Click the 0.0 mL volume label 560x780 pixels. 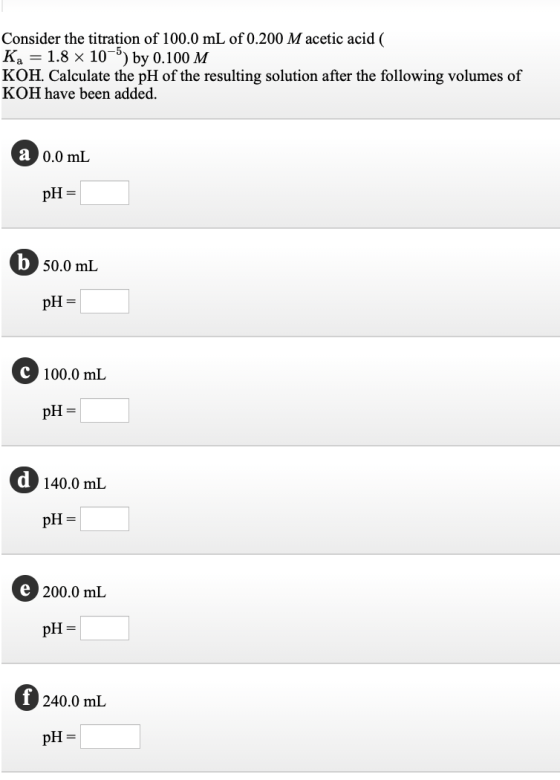point(66,157)
